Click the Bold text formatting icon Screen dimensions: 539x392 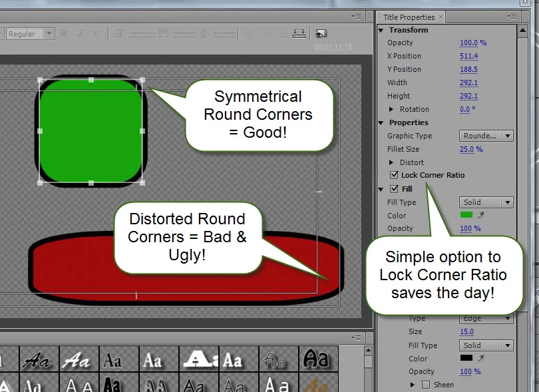64,34
